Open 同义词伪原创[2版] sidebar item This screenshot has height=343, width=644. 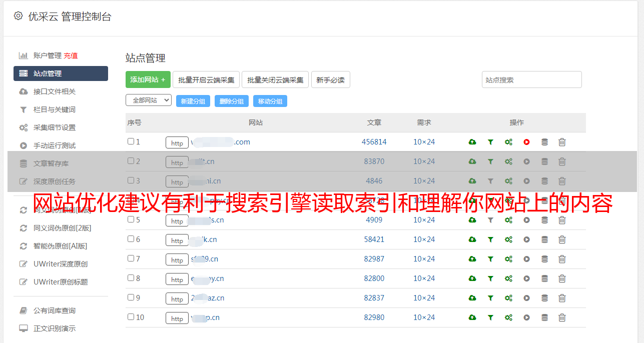62,228
